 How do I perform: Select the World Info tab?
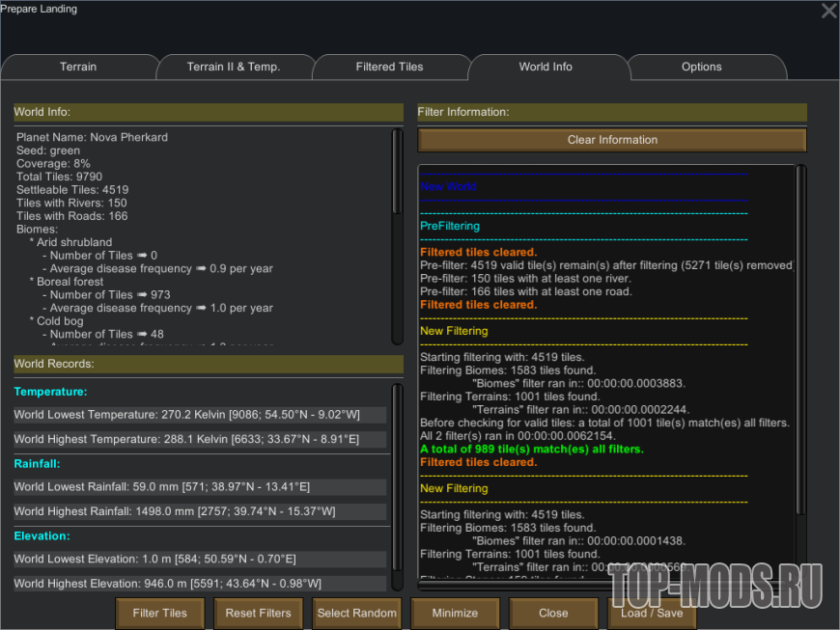546,68
